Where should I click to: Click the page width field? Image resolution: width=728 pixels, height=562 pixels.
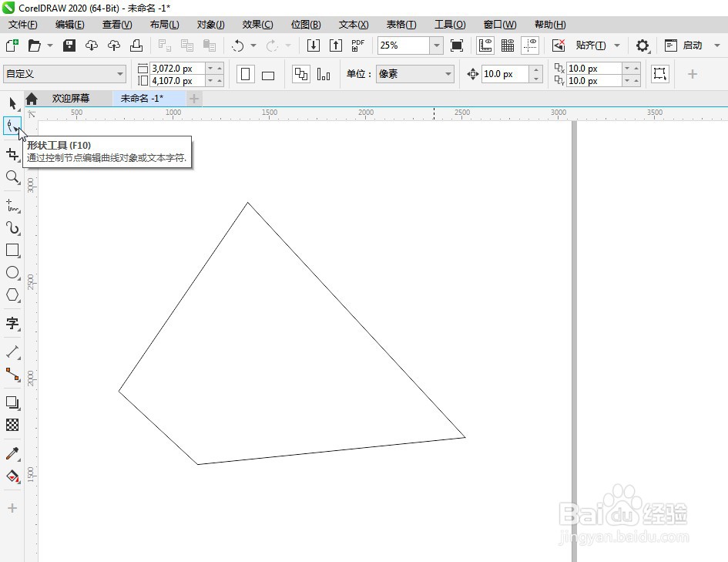click(x=177, y=69)
